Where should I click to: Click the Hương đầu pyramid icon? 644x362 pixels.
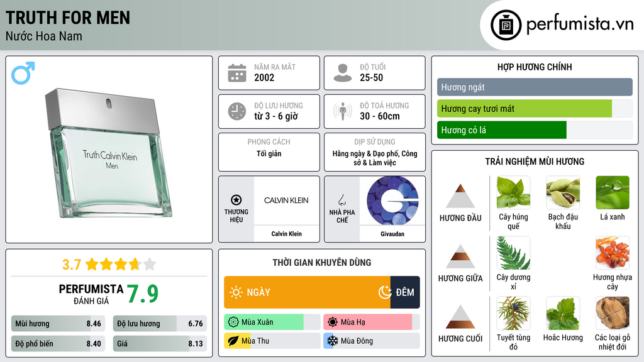coord(460,196)
